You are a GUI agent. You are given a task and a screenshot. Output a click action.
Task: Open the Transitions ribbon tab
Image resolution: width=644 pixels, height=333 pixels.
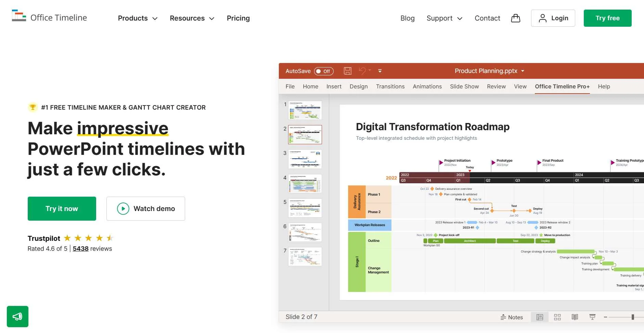(390, 86)
